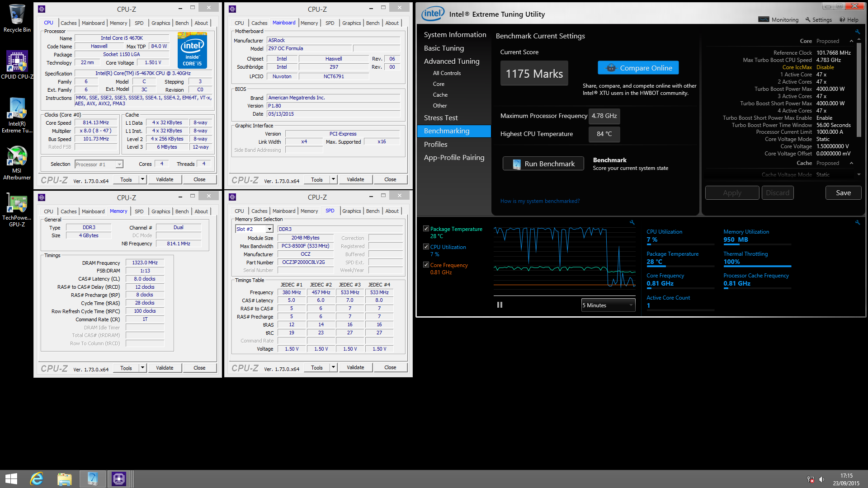
Task: Toggle CPU Utilization checkbox
Action: tap(426, 247)
